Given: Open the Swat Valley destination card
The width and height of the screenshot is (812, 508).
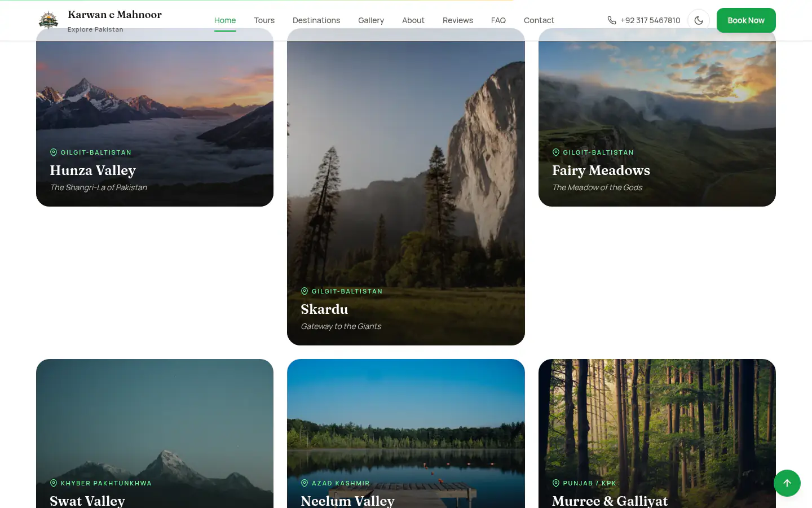Looking at the screenshot, I should (x=155, y=433).
